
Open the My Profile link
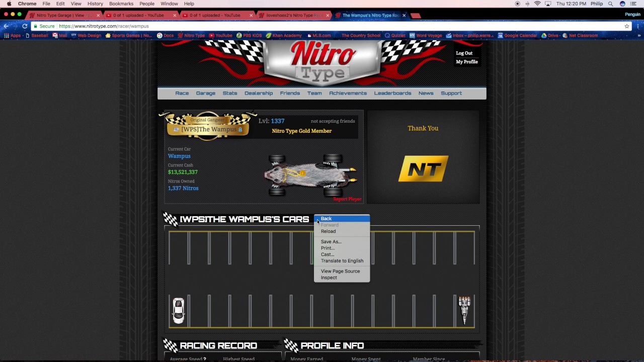467,62
